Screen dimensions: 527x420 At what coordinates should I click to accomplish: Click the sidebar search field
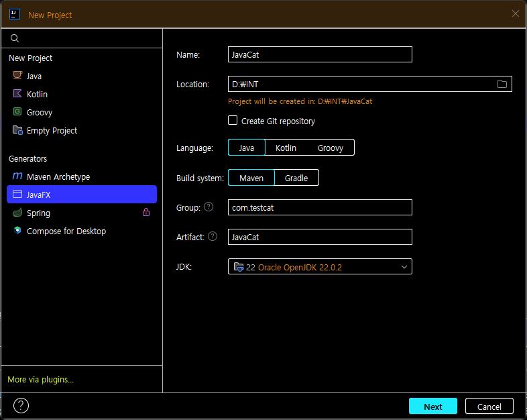82,38
